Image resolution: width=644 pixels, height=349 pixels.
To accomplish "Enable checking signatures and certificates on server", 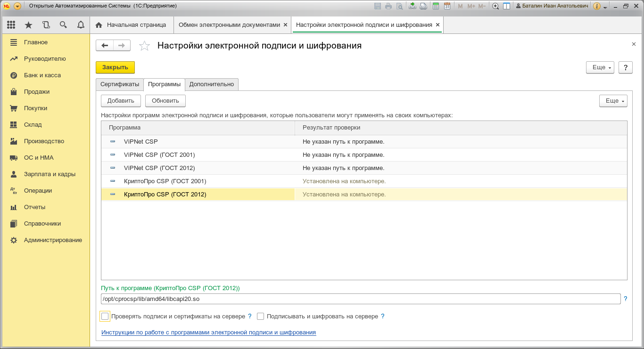I will point(105,317).
